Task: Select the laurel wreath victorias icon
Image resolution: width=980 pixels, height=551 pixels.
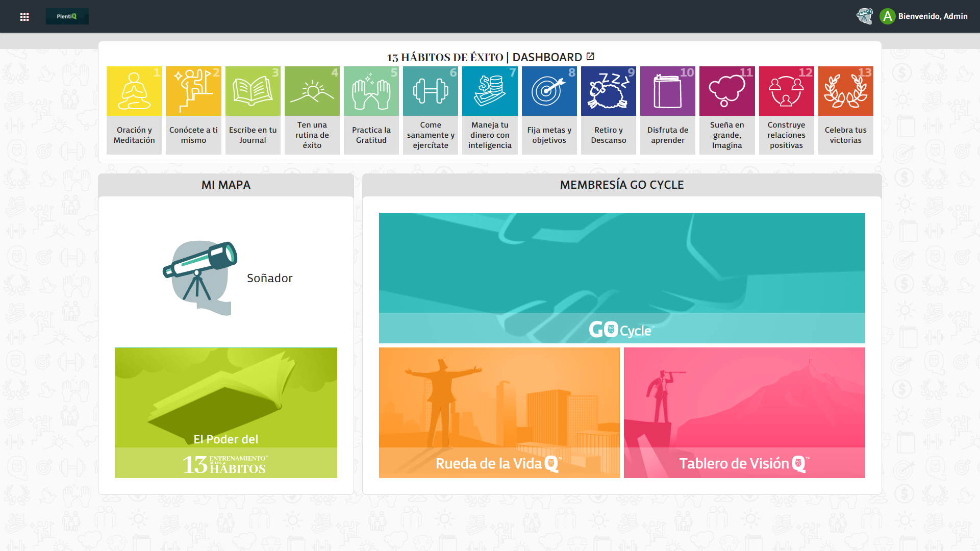Action: tap(846, 91)
